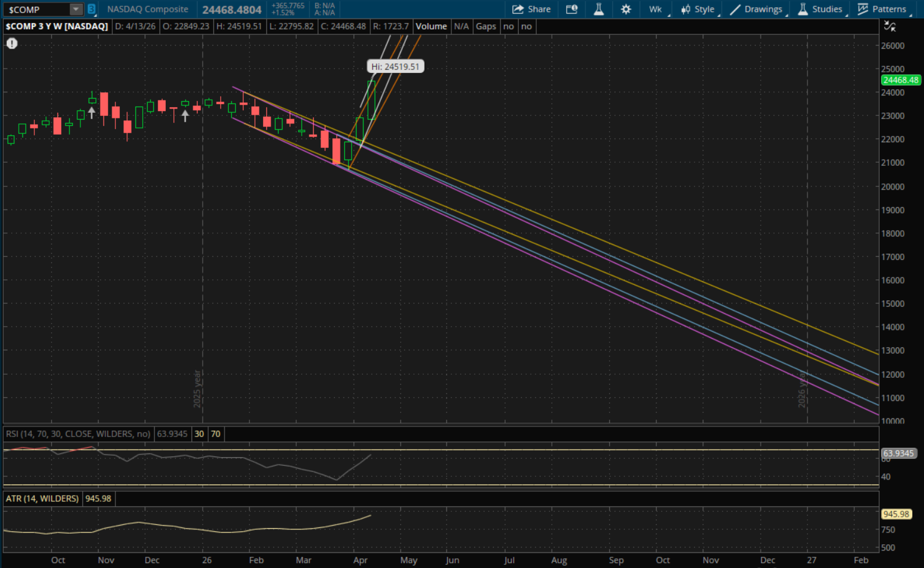
Task: Open the calendar alert icon
Action: (x=571, y=9)
